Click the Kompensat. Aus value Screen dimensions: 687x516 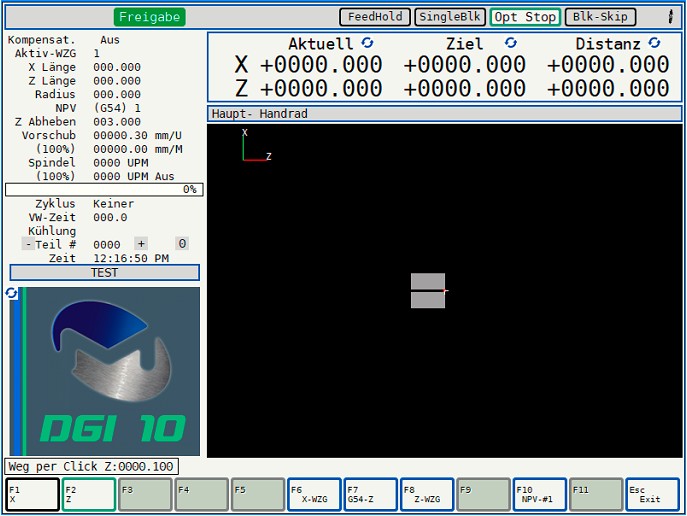point(110,40)
